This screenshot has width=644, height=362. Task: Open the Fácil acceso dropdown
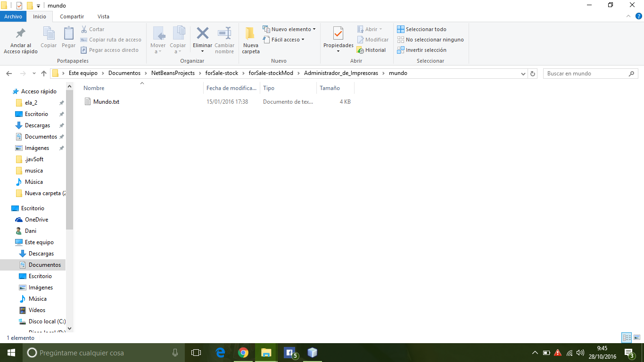(x=284, y=40)
